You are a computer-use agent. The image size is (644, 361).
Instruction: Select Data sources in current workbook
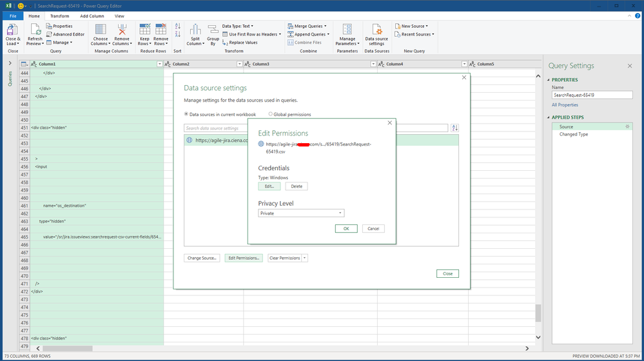pyautogui.click(x=220, y=114)
